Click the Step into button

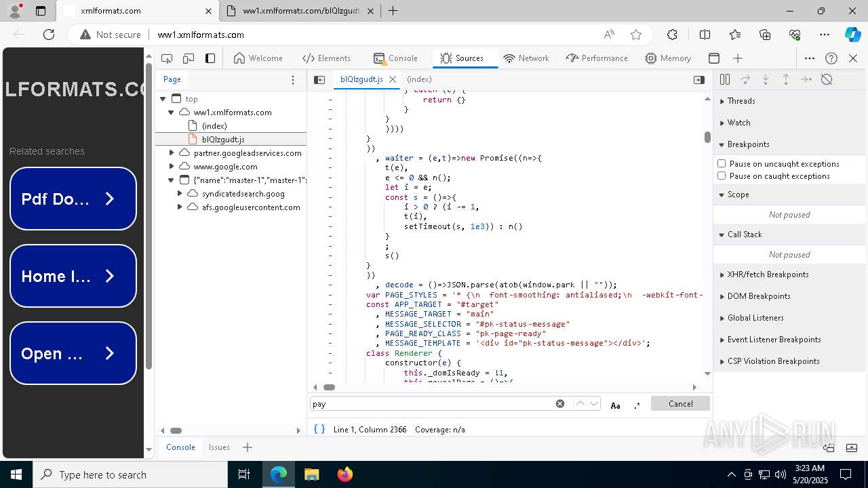(766, 79)
